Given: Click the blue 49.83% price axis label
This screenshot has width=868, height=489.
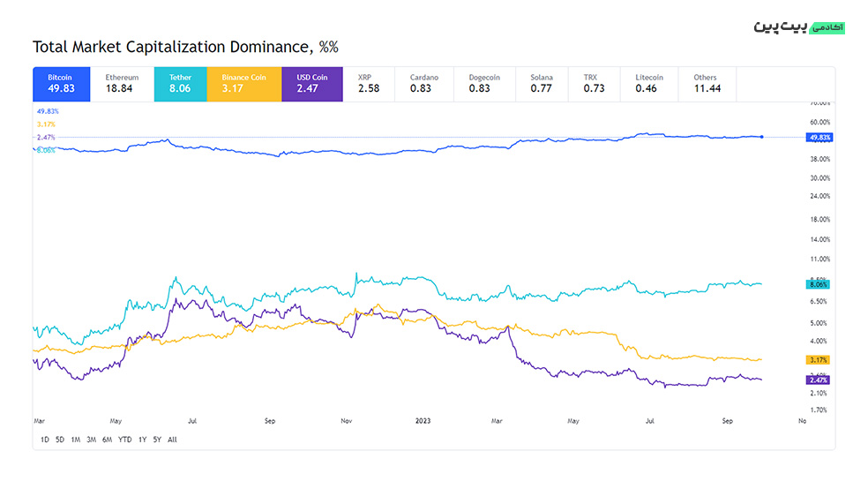Looking at the screenshot, I should (819, 138).
